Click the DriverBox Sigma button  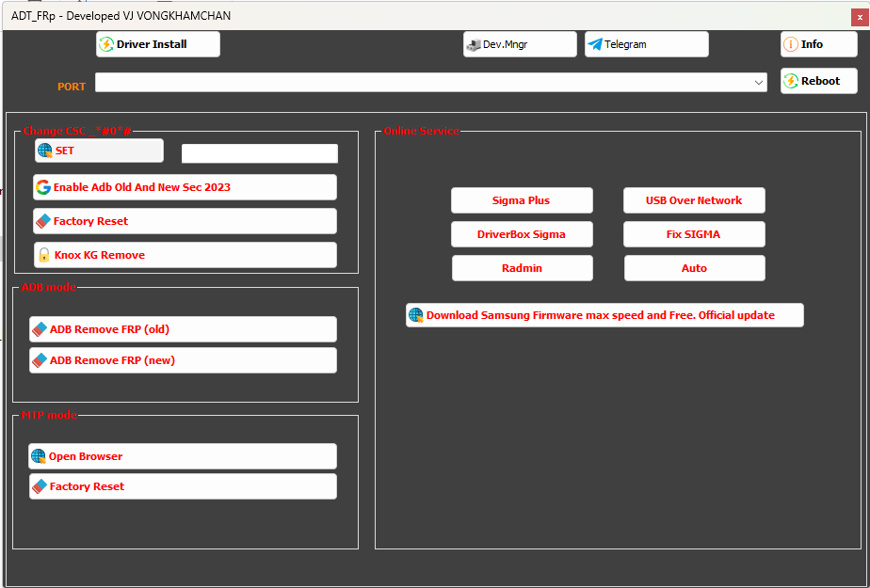tap(522, 234)
